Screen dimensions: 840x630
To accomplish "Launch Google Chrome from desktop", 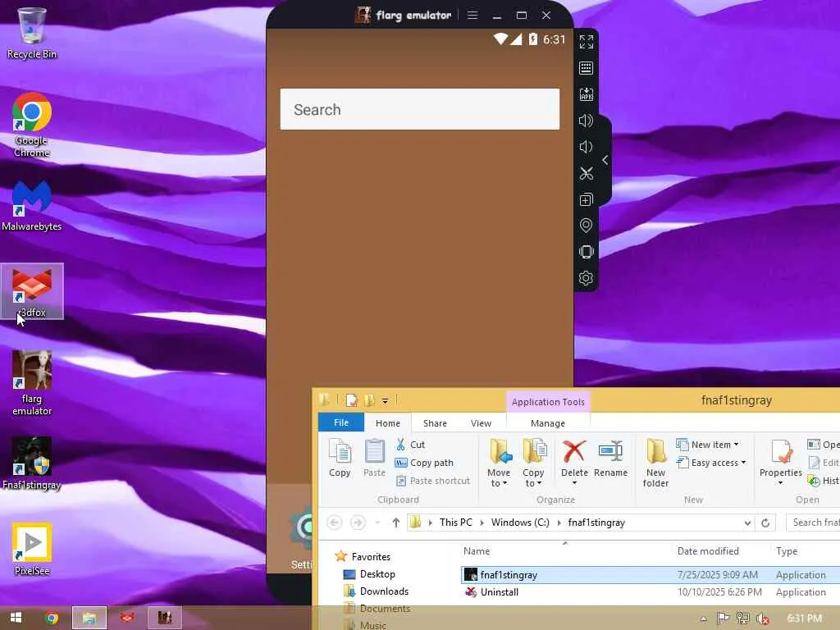I will (32, 126).
